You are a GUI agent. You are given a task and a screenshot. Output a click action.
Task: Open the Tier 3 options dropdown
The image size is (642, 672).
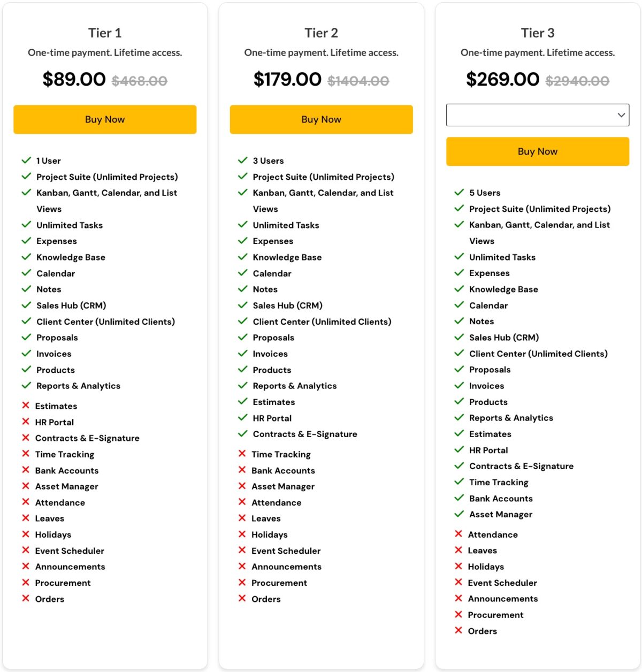click(537, 115)
